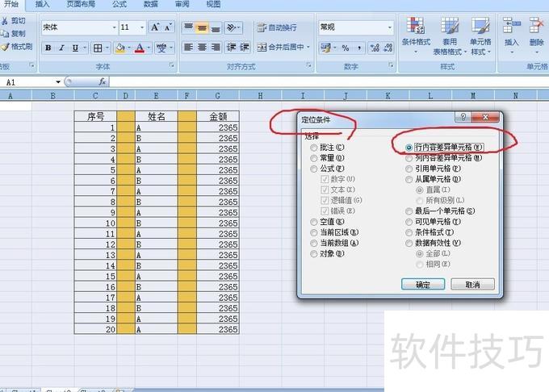This screenshot has width=549, height=392.
Task: Increase decimal places
Action: click(x=375, y=48)
